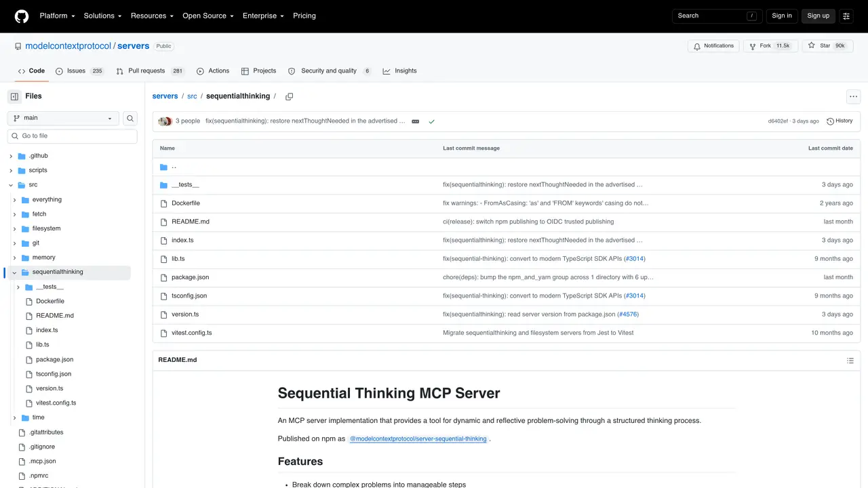
Task: Expand the .github folder in tree
Action: pos(11,156)
